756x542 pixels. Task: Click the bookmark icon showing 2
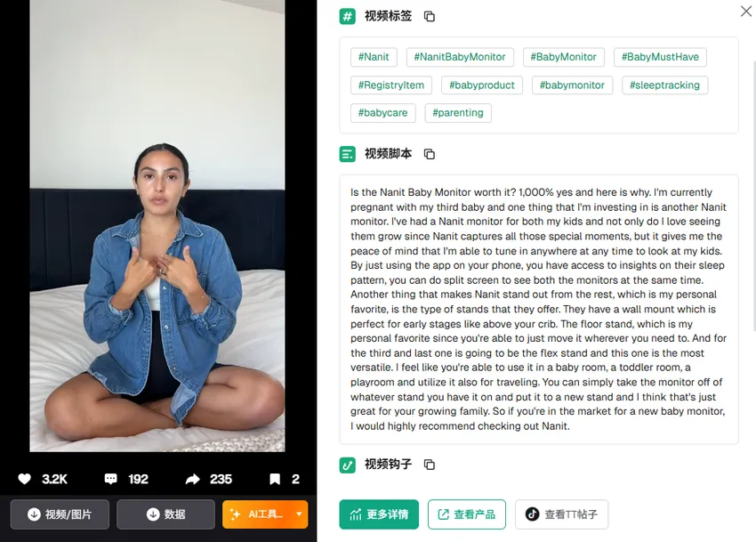tap(275, 479)
